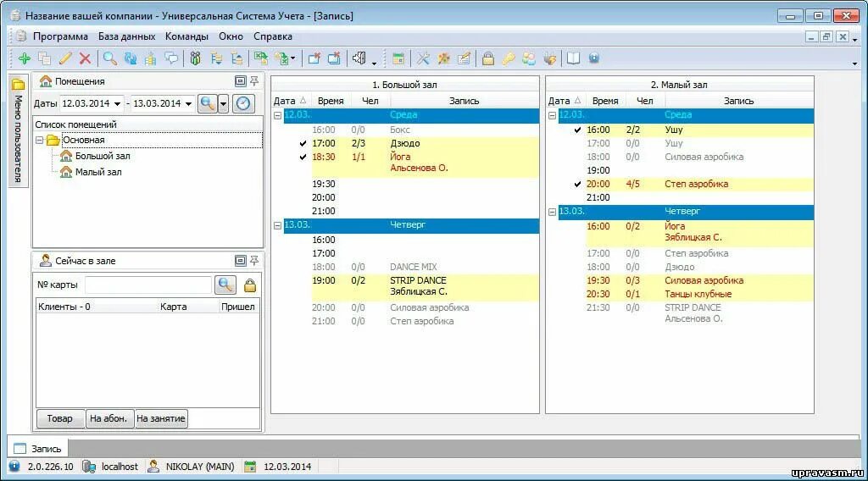Image resolution: width=868 pixels, height=481 pixels.
Task: Sort Большой зал by the Дата column header
Action: [x=290, y=101]
